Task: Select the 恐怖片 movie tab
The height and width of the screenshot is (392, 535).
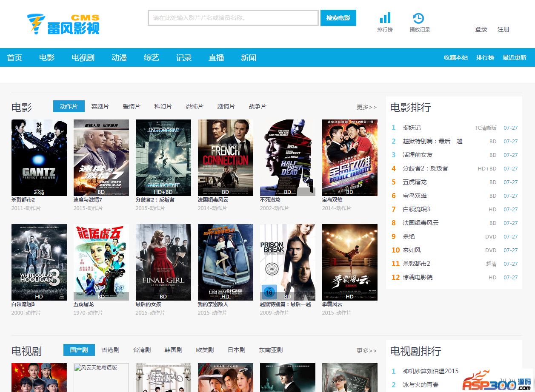Action: coord(195,106)
